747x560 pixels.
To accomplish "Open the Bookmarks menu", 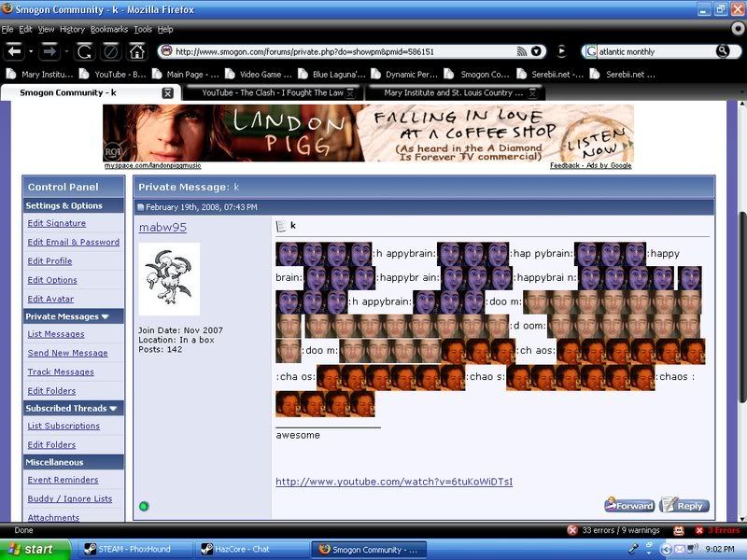I will pos(109,29).
